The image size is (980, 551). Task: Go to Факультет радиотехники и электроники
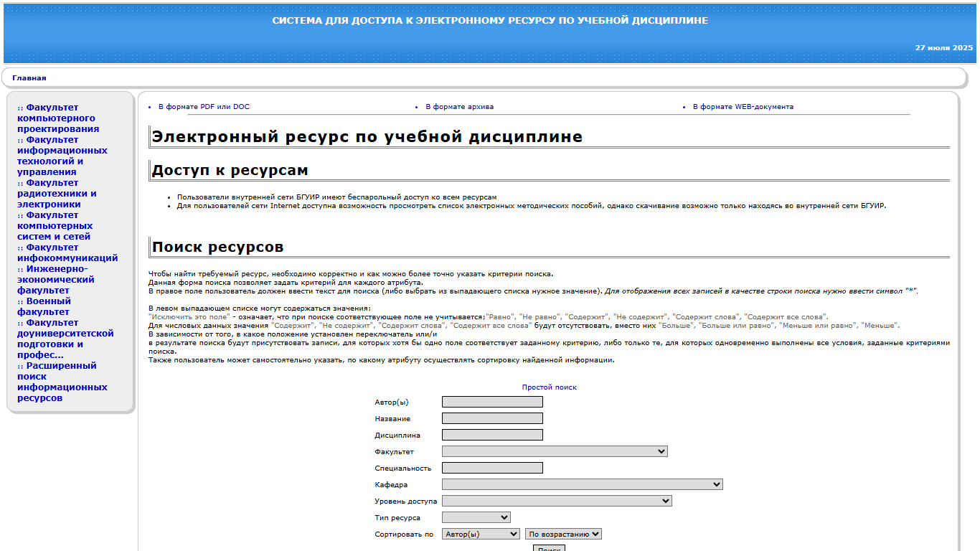point(57,194)
